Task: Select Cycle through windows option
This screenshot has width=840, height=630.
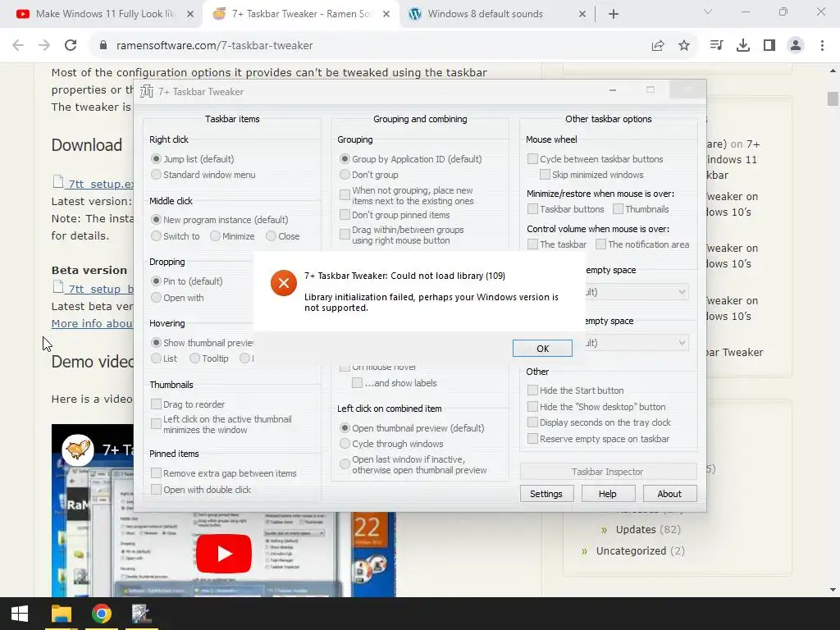Action: click(345, 444)
